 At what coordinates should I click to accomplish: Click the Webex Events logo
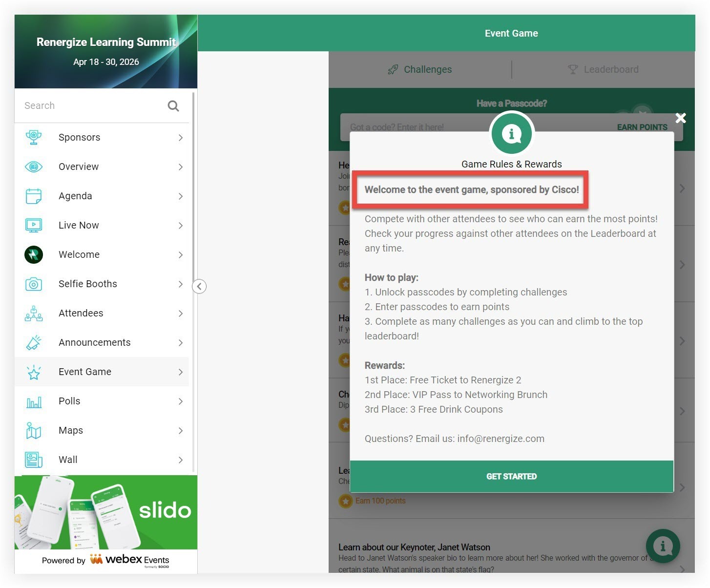[x=130, y=560]
